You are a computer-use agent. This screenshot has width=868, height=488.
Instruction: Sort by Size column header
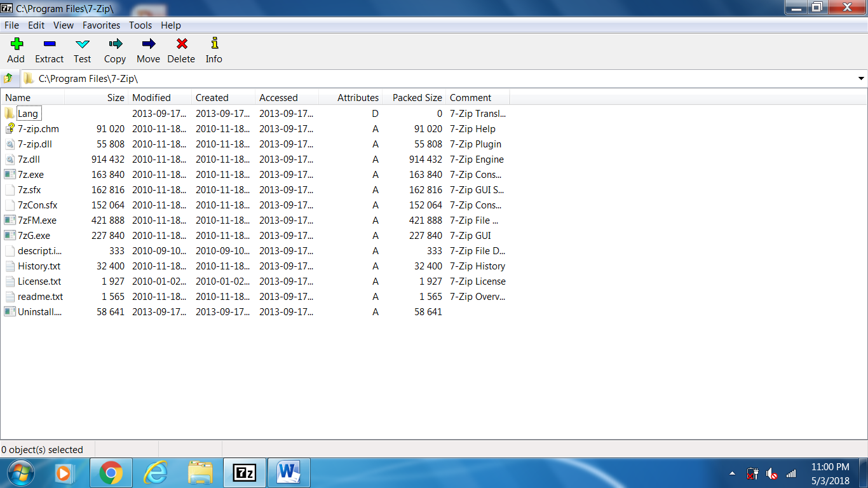tap(97, 98)
